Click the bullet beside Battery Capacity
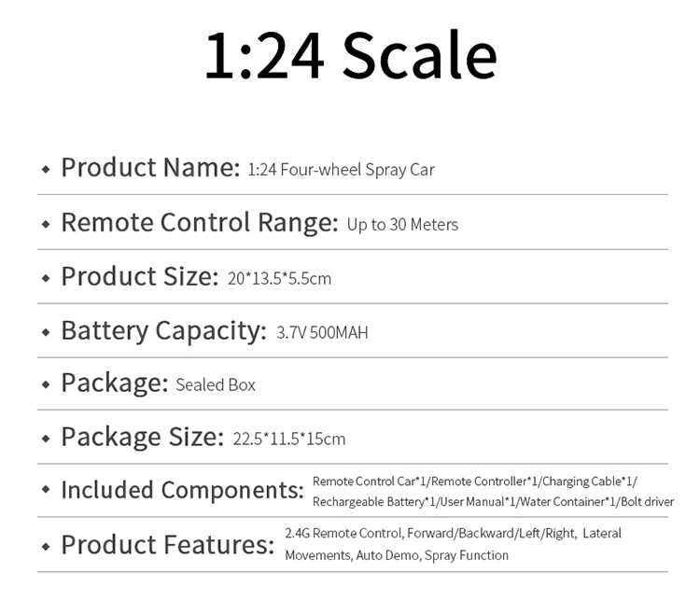700x600 pixels. (x=45, y=332)
